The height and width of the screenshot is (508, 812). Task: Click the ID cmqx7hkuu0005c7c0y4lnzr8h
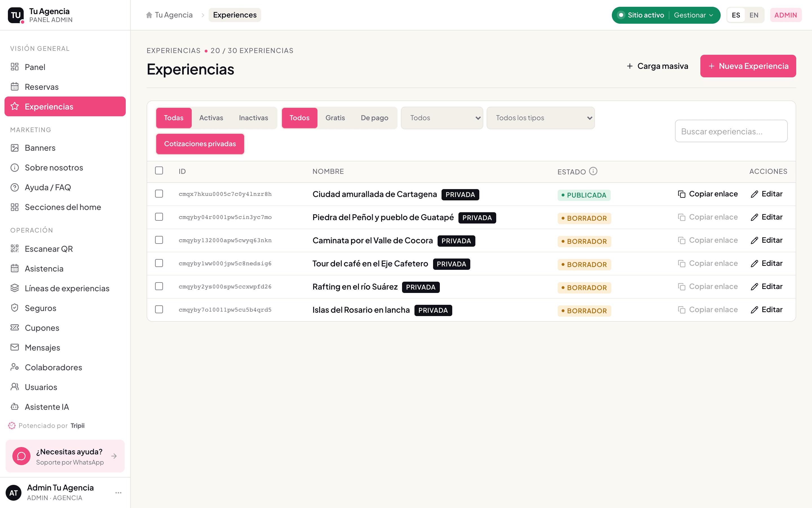pyautogui.click(x=225, y=194)
